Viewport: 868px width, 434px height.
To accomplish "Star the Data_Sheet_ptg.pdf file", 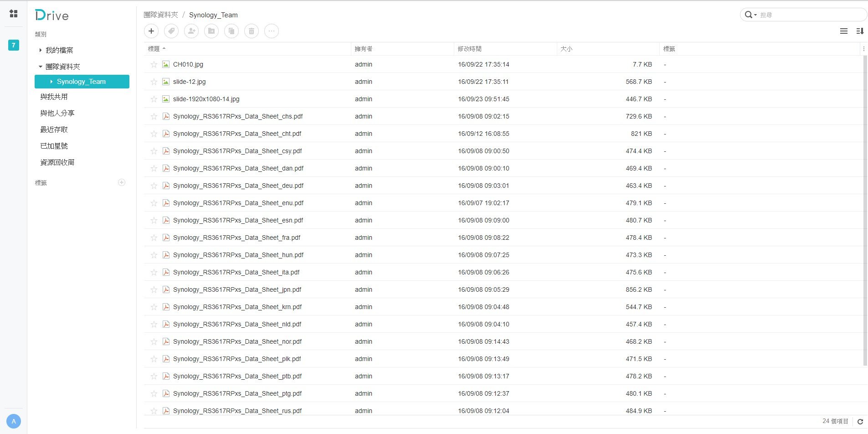I will pyautogui.click(x=154, y=393).
